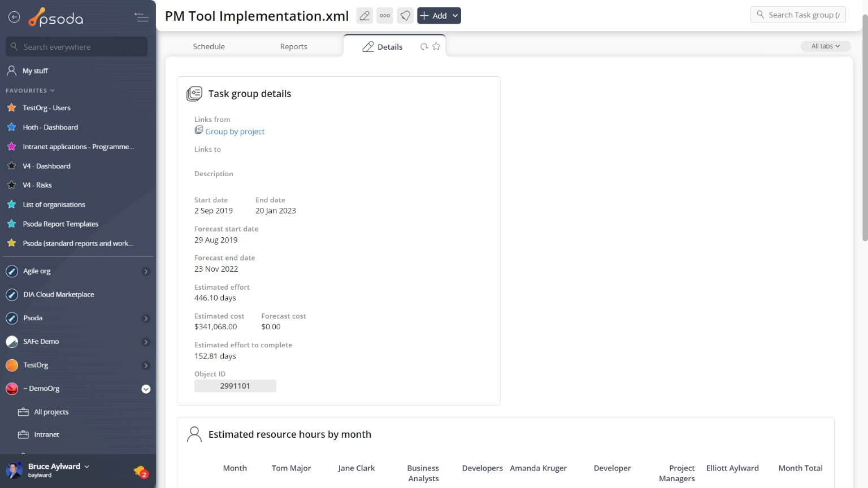The width and height of the screenshot is (868, 488).
Task: Click the page vertical scrollbar
Action: [x=865, y=128]
